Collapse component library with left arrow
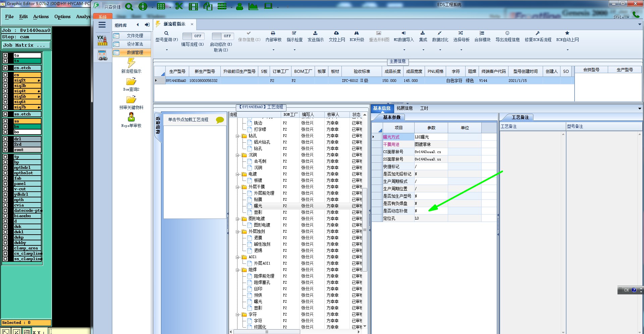Viewport: 644px width, 334px height. (138, 25)
